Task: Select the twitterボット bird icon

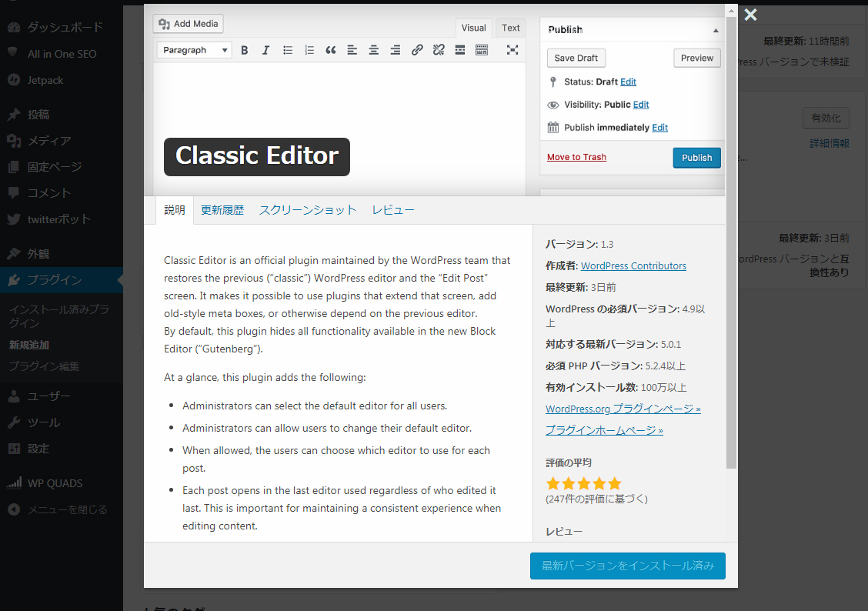Action: pos(13,219)
